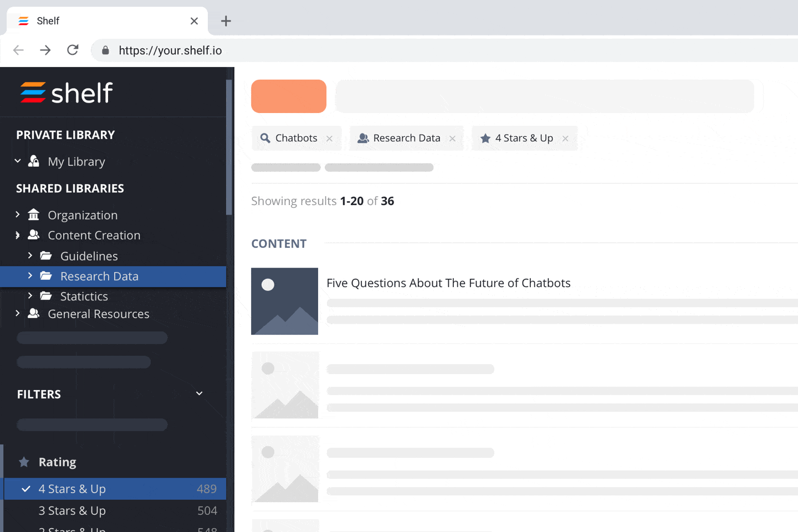
Task: Click the orange button above the filter chips
Action: click(289, 96)
